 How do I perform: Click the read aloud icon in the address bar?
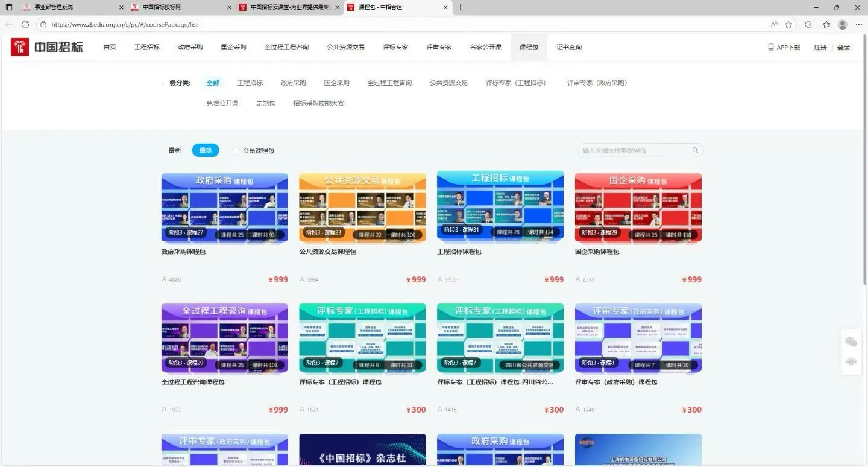pos(773,25)
